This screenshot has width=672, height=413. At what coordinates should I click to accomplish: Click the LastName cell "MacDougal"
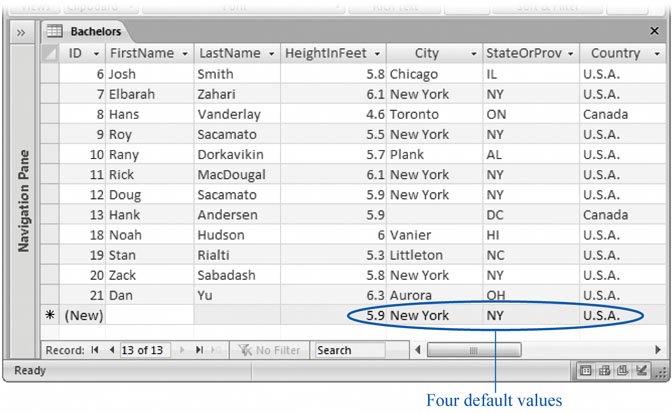coord(237,174)
